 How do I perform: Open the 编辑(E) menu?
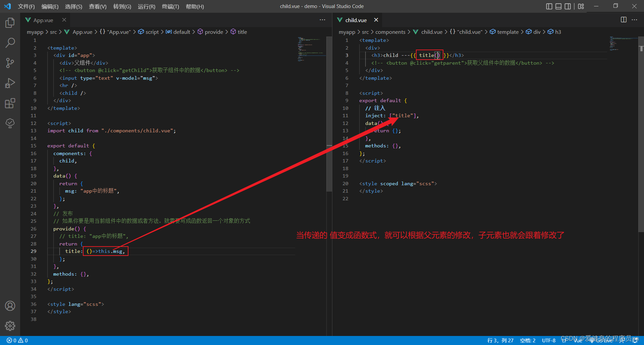click(50, 6)
